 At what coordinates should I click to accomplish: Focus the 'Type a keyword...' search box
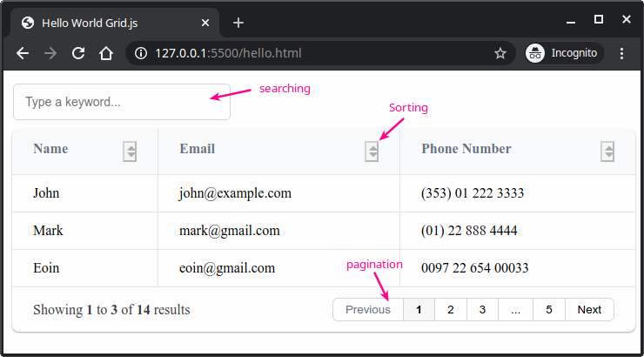(122, 102)
